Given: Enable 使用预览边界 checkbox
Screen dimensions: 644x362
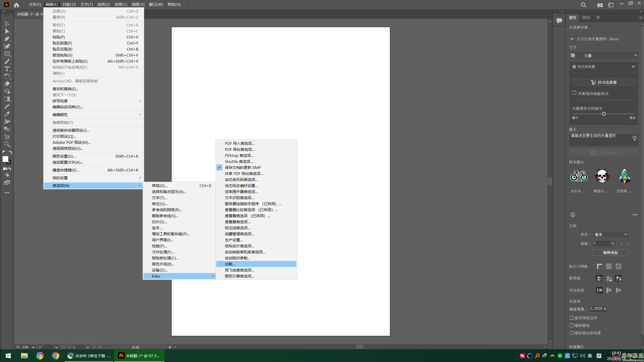Looking at the screenshot, I should click(x=572, y=318).
